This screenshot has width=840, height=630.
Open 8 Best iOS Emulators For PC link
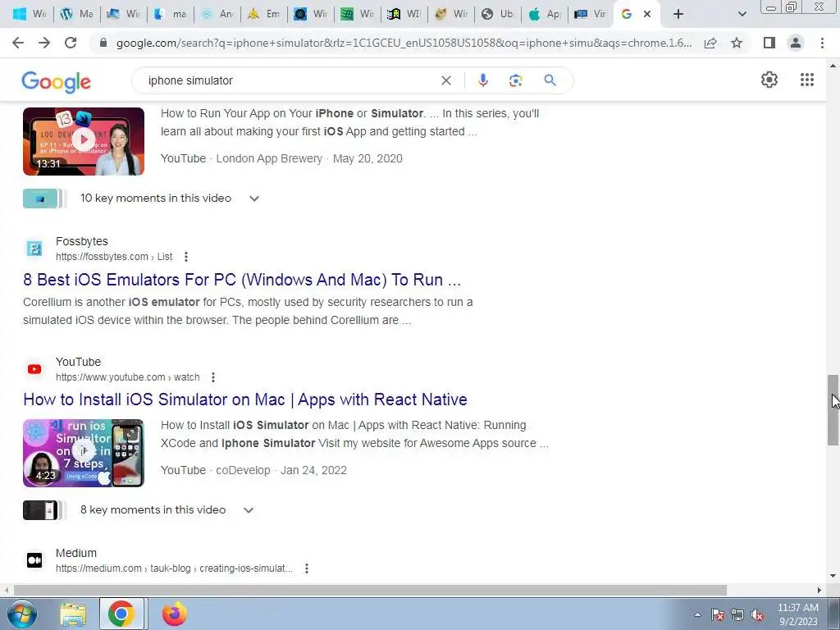pos(242,280)
